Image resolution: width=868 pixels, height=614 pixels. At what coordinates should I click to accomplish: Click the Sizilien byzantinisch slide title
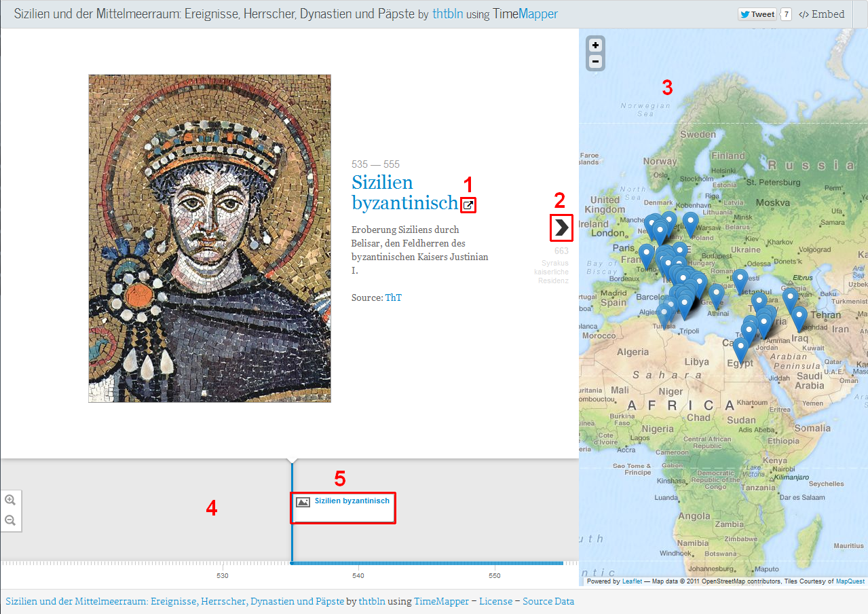(x=404, y=192)
